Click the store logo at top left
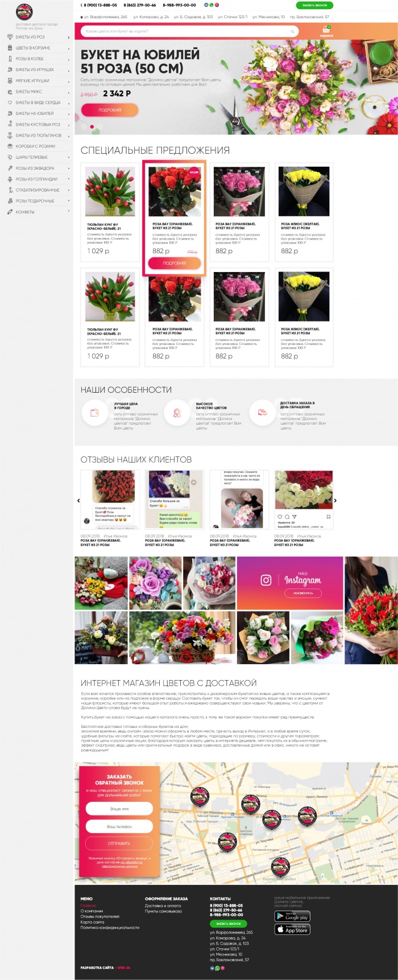 pos(24,11)
